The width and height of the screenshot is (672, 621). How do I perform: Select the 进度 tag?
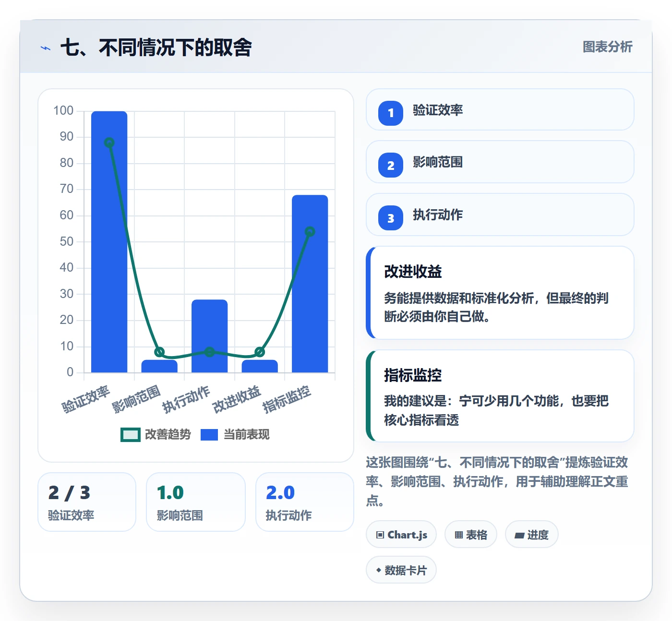531,534
